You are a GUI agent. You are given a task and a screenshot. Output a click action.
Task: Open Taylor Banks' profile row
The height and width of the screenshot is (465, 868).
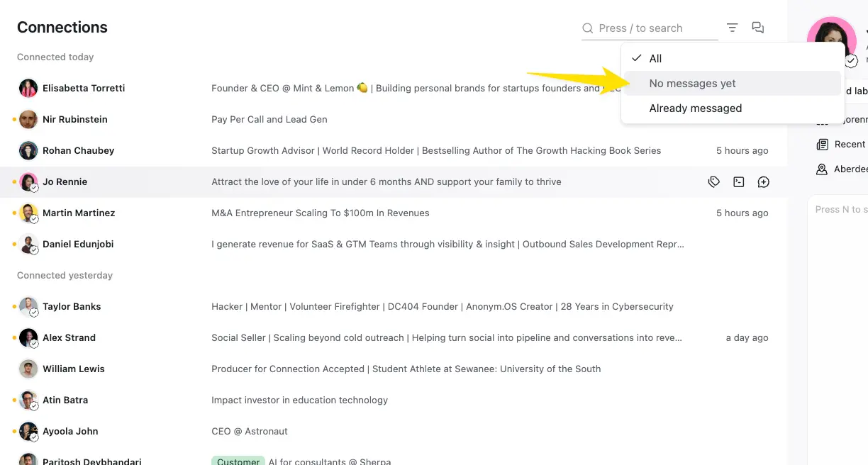coord(394,306)
